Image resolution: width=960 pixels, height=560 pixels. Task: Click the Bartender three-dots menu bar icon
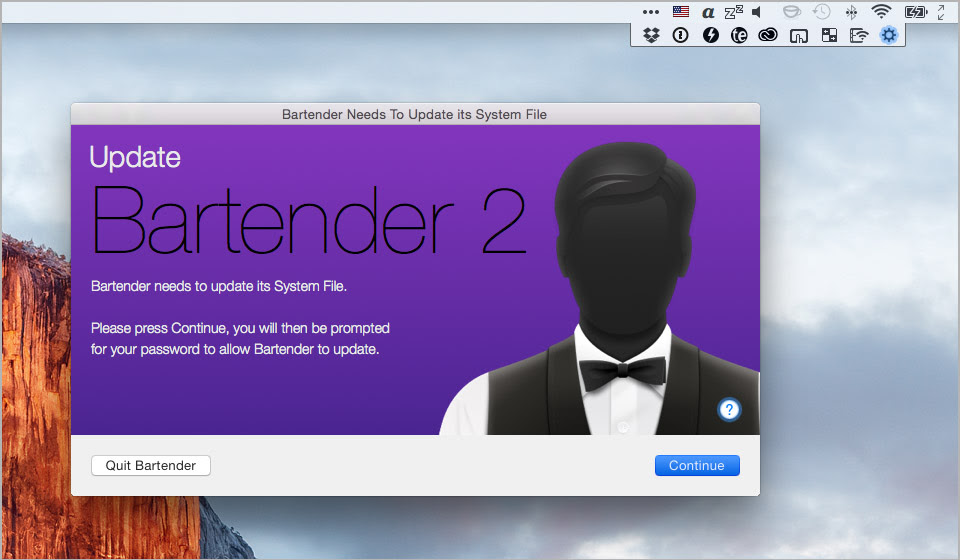[x=651, y=12]
